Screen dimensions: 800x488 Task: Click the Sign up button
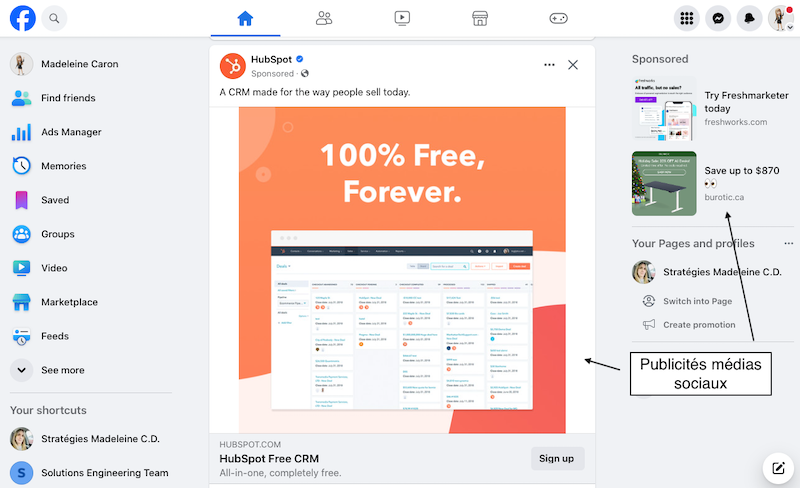coord(557,458)
